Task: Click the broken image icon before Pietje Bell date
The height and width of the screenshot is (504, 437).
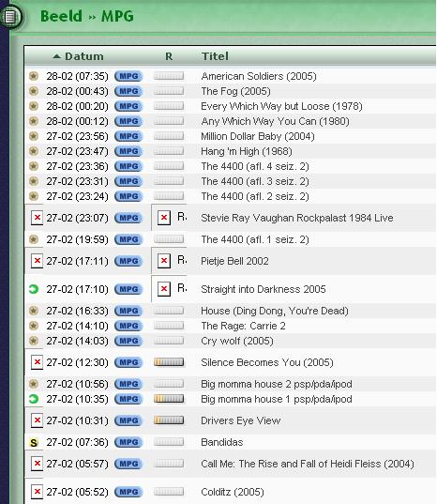Action: tap(37, 261)
